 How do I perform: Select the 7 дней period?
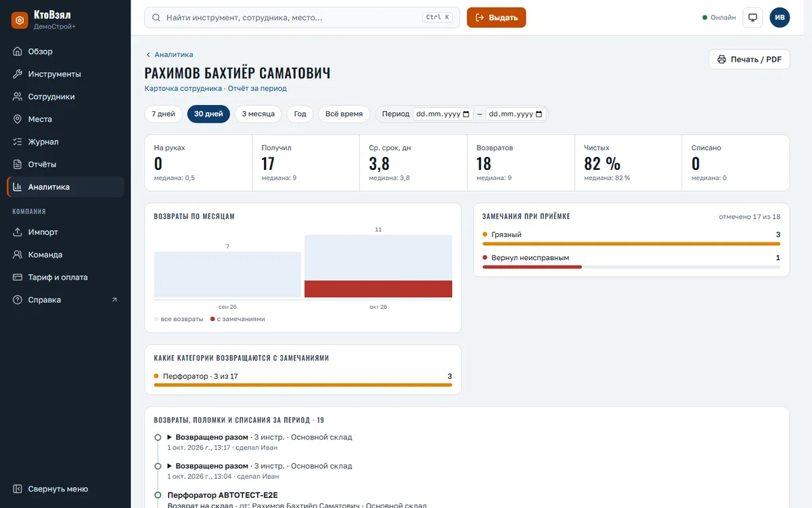(x=163, y=114)
